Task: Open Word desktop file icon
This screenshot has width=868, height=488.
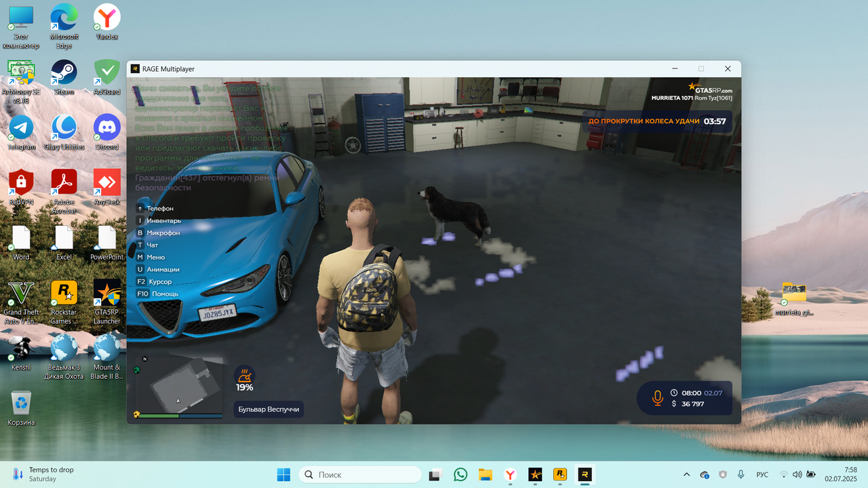Action: (x=21, y=242)
